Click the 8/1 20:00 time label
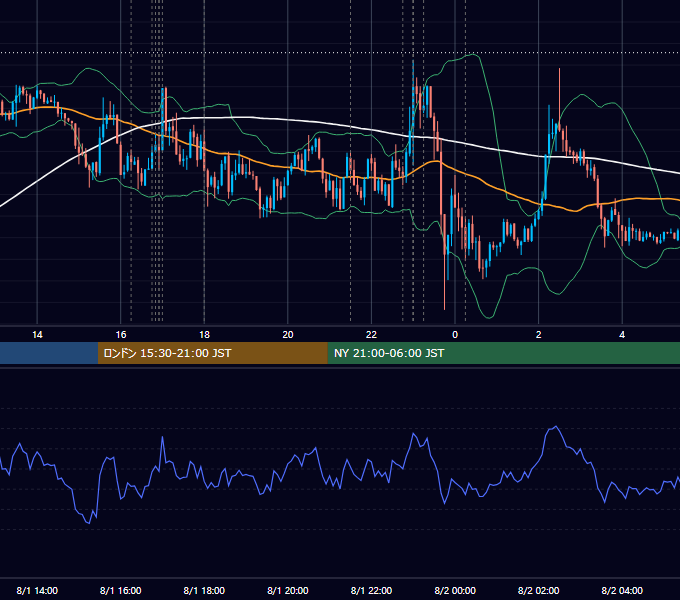 point(288,590)
